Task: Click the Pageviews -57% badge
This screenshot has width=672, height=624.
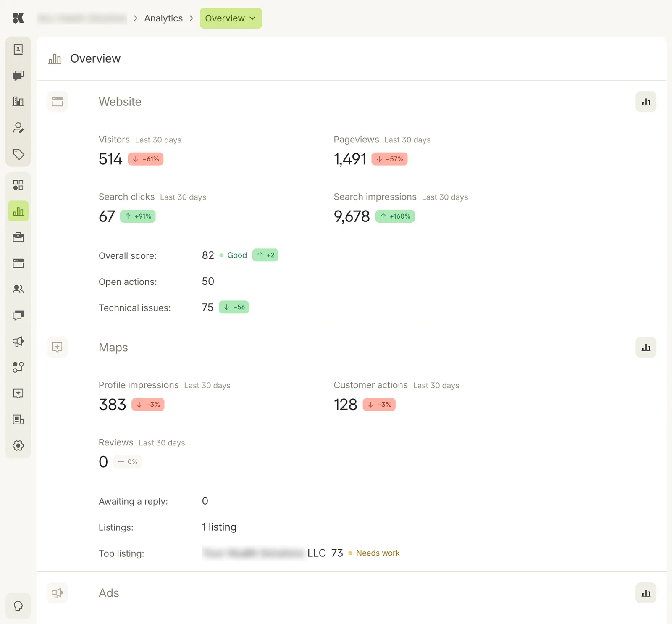Action: click(389, 159)
